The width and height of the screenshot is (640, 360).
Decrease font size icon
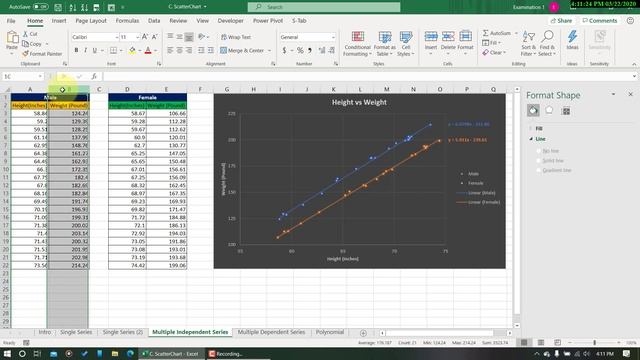tap(155, 37)
